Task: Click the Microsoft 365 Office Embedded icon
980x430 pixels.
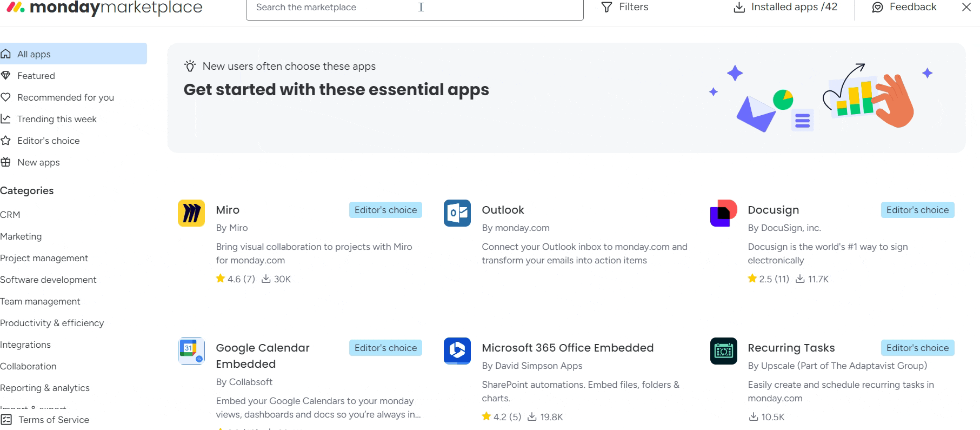Action: 457,351
